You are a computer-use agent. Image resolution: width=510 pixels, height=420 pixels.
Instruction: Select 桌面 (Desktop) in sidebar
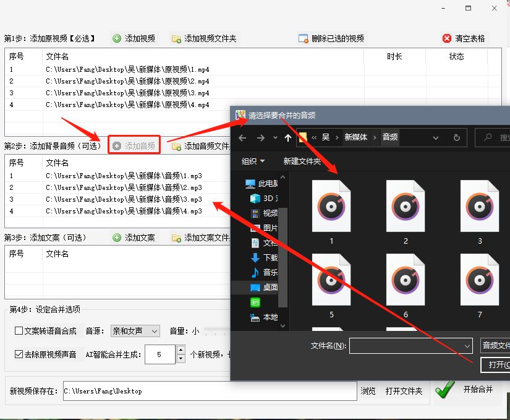point(264,287)
